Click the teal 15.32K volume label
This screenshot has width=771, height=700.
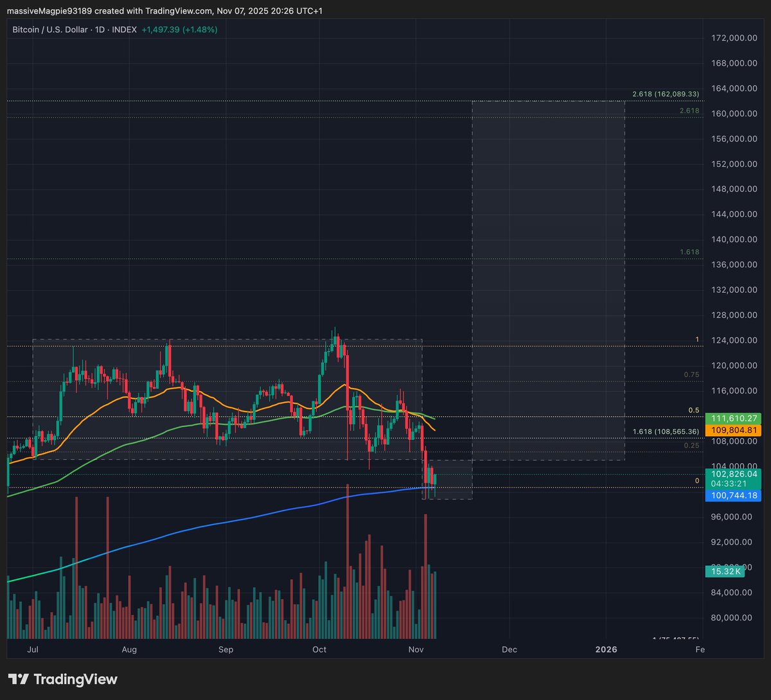(x=725, y=571)
